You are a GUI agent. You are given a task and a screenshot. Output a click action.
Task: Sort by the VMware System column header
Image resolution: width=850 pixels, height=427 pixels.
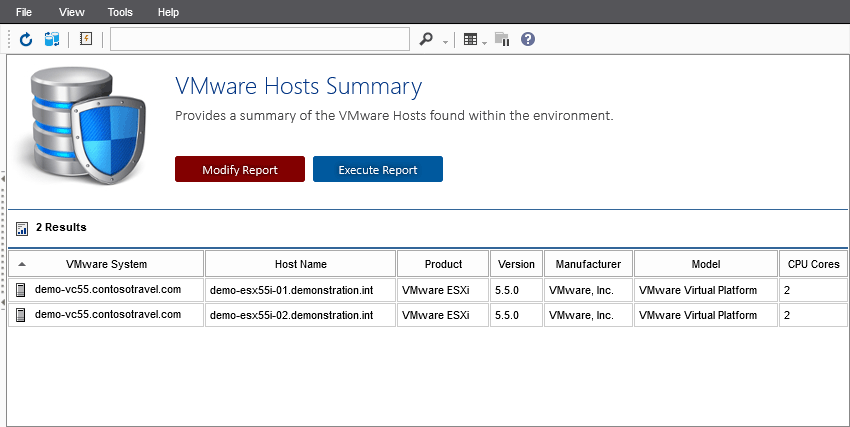pyautogui.click(x=106, y=264)
